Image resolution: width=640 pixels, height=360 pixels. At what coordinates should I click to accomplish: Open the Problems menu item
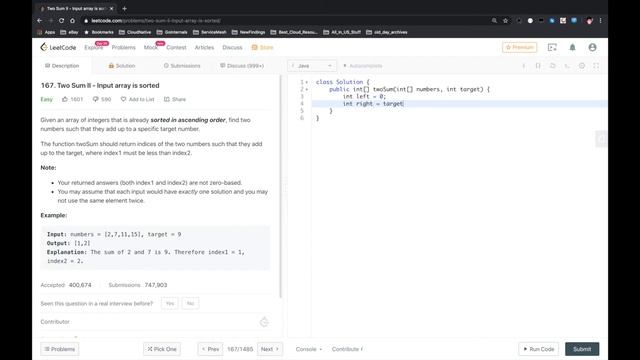(124, 47)
